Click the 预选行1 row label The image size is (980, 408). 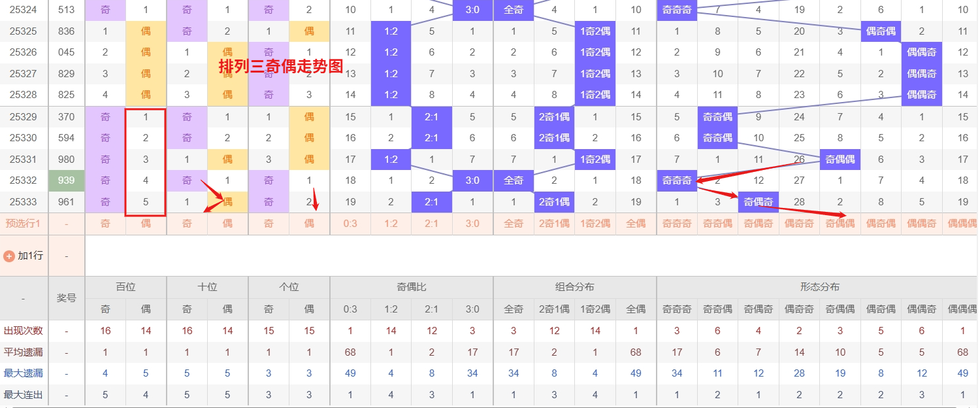24,224
